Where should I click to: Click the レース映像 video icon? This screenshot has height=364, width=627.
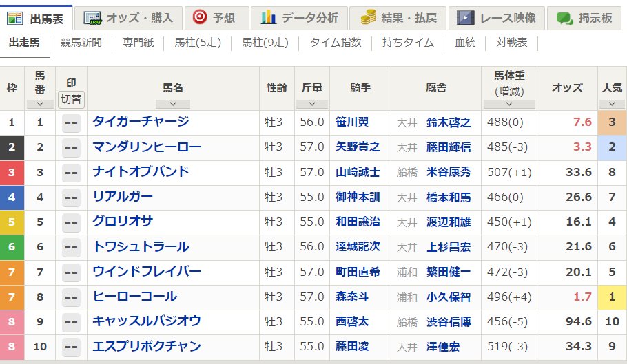tap(466, 18)
